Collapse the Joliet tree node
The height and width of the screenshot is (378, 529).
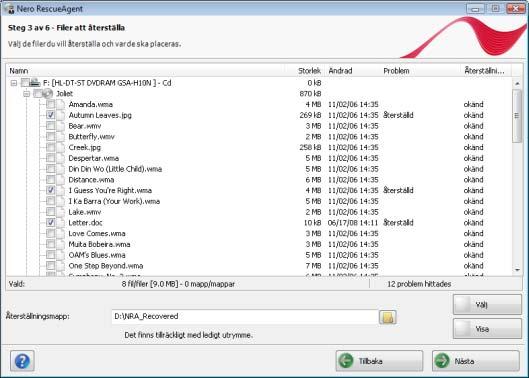point(26,93)
